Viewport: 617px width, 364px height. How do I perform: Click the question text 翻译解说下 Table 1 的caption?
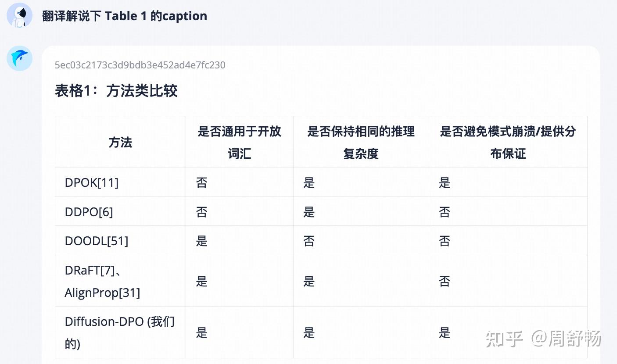[124, 16]
